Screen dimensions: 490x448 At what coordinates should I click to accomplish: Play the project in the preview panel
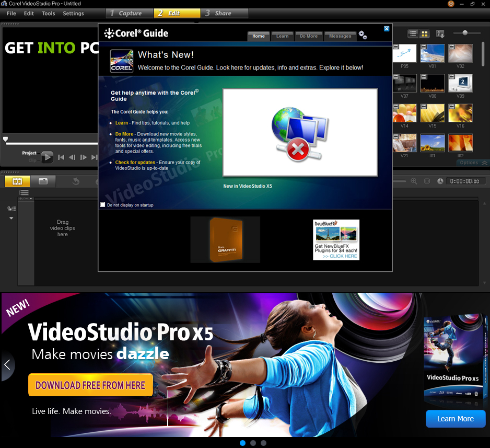click(47, 157)
